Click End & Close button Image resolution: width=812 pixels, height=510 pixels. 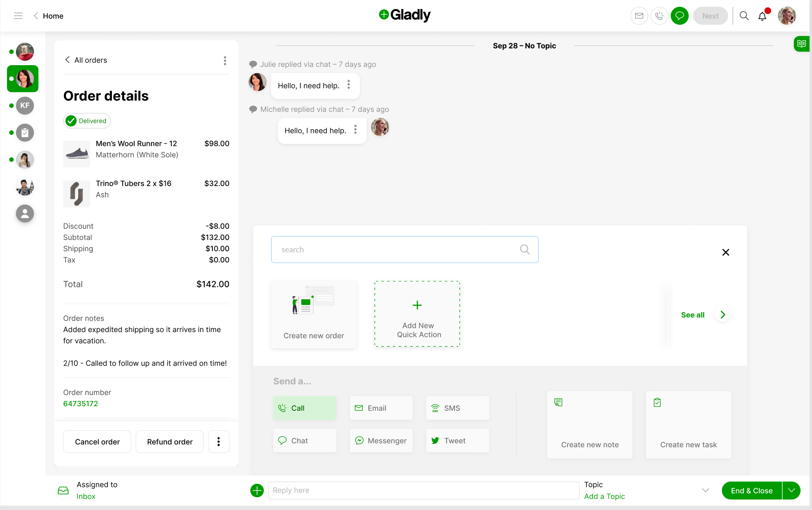pyautogui.click(x=751, y=491)
